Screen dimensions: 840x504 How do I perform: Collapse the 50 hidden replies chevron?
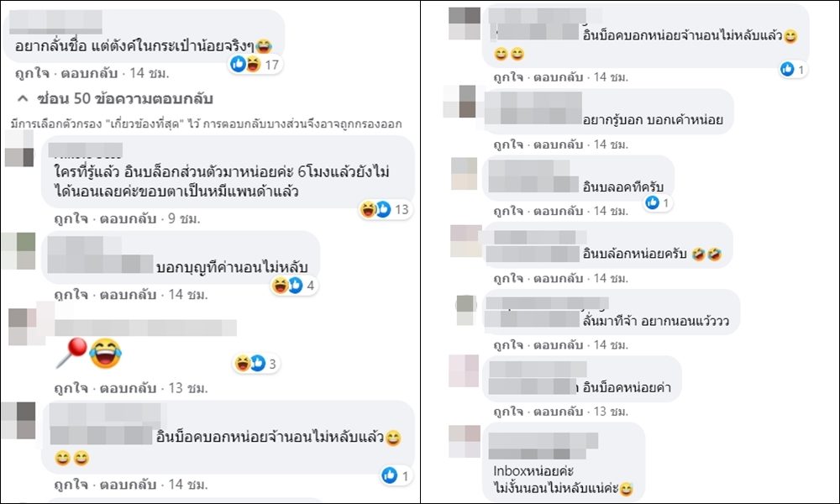click(x=23, y=98)
